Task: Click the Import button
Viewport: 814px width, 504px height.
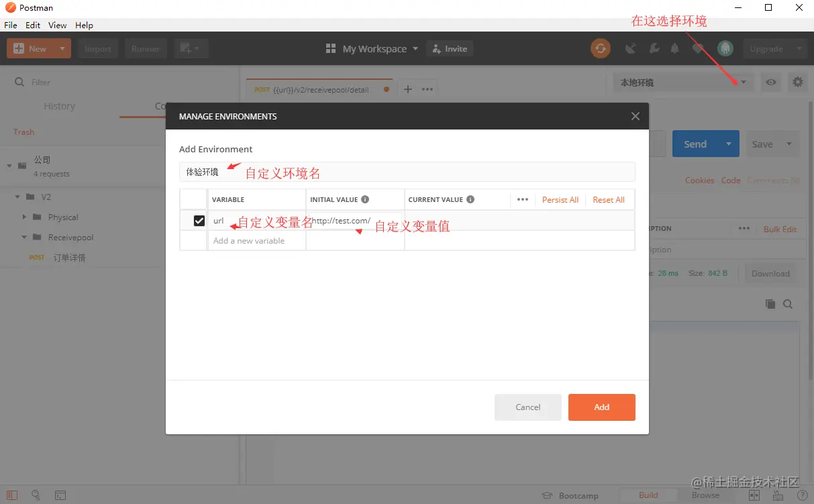Action: tap(98, 48)
